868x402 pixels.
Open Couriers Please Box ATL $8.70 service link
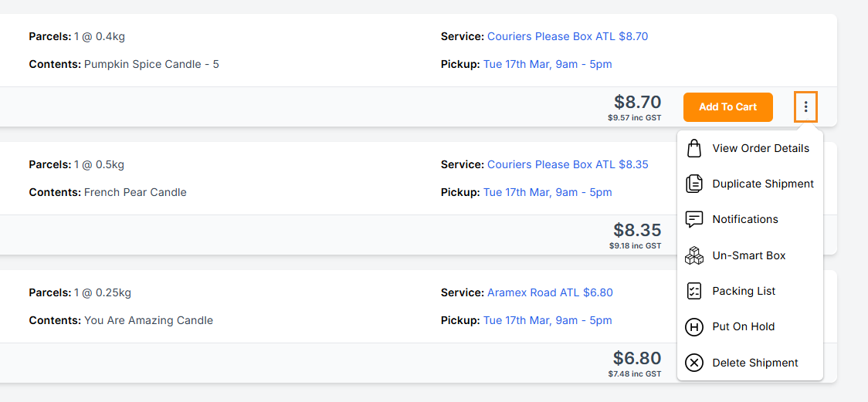tap(568, 36)
